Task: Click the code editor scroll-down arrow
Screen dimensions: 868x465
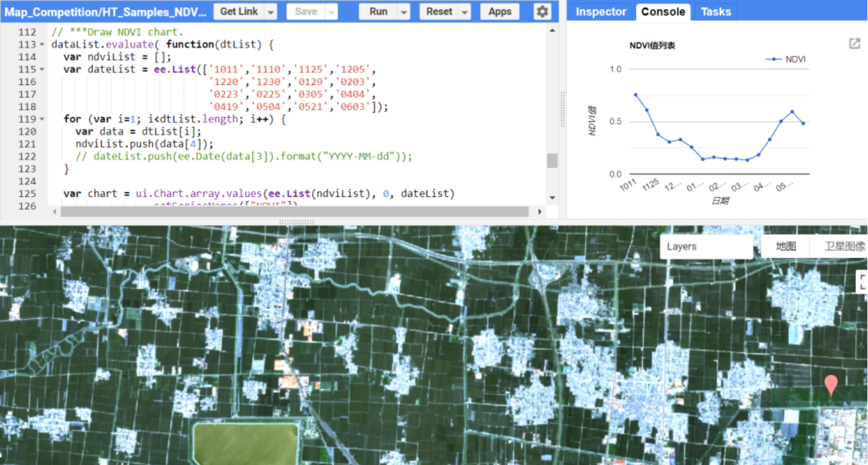Action: 552,198
